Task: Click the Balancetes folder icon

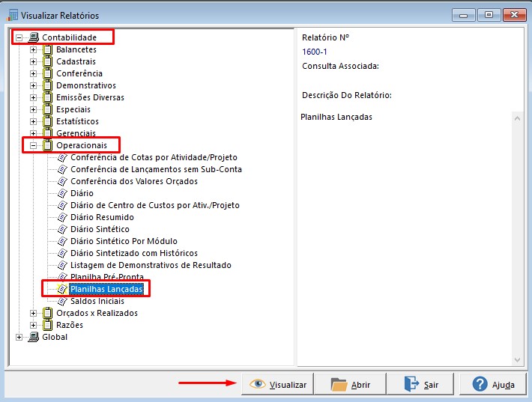Action: click(47, 49)
